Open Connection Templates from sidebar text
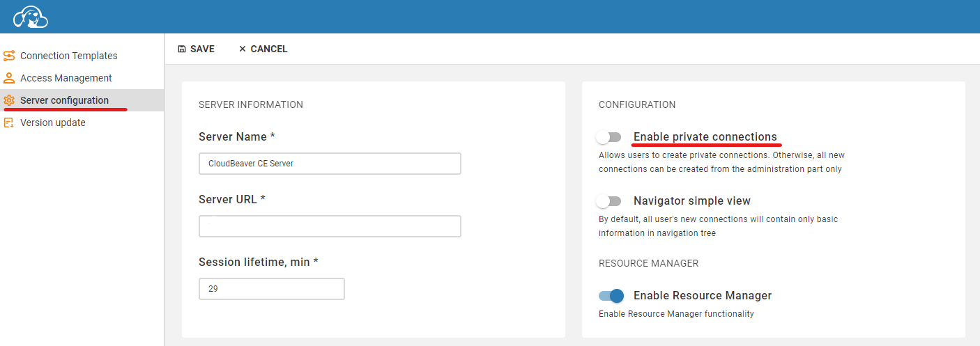This screenshot has width=980, height=346. pos(69,56)
